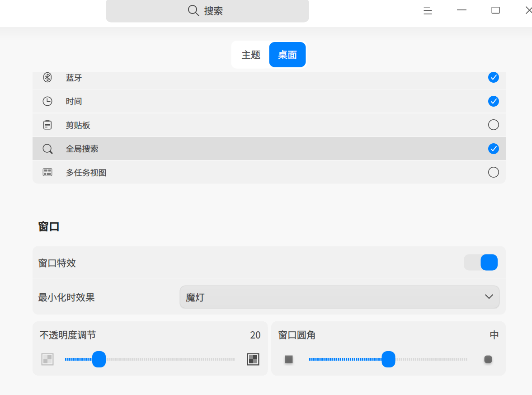The image size is (532, 395).
Task: Select the 桌面 tab
Action: [x=287, y=55]
